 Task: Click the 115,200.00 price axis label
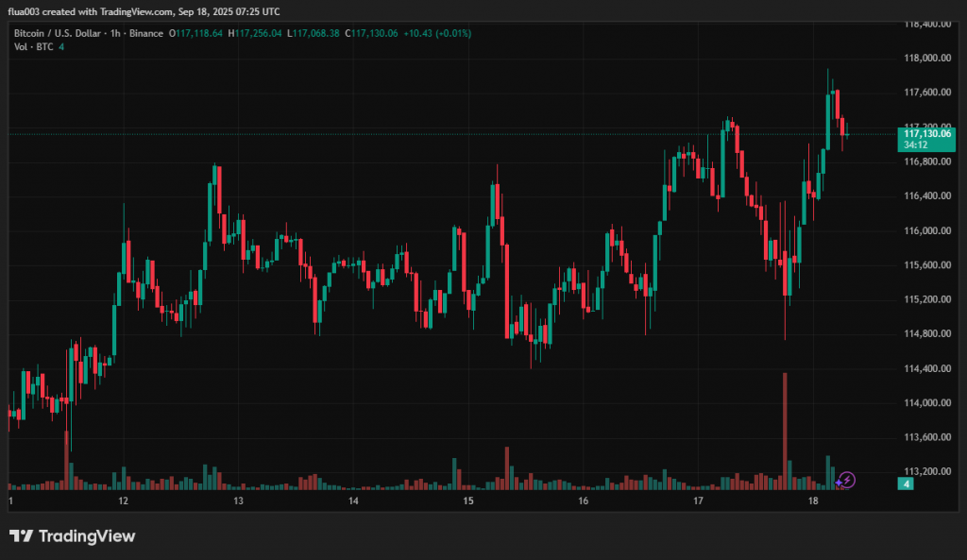[927, 299]
